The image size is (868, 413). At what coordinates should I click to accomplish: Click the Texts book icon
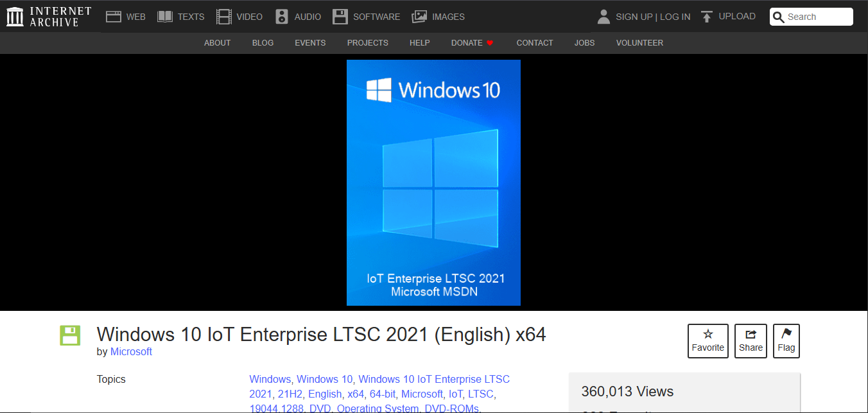[x=165, y=17]
